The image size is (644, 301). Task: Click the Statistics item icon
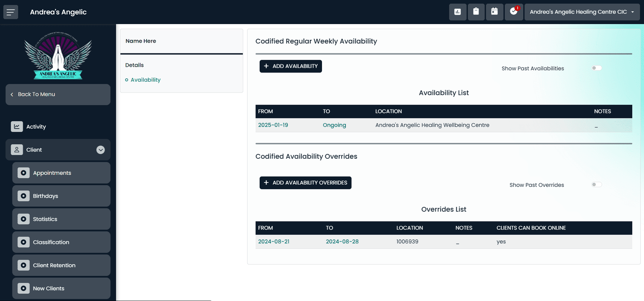[x=23, y=219]
